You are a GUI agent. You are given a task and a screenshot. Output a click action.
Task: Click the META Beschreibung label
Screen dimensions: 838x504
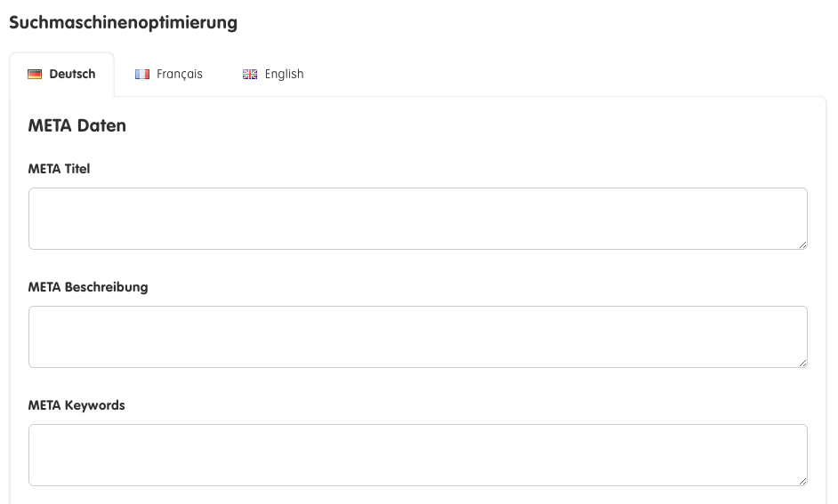[88, 287]
